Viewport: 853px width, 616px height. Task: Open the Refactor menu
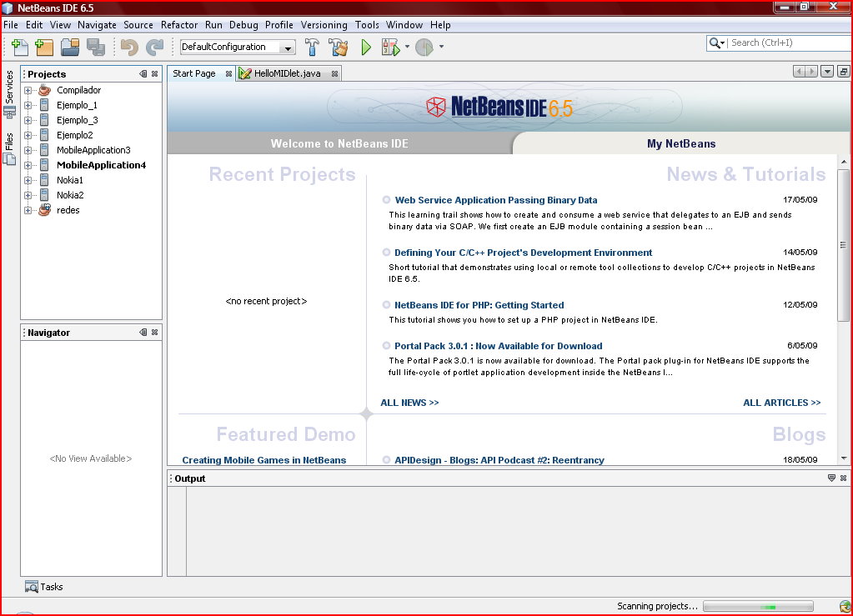click(178, 25)
